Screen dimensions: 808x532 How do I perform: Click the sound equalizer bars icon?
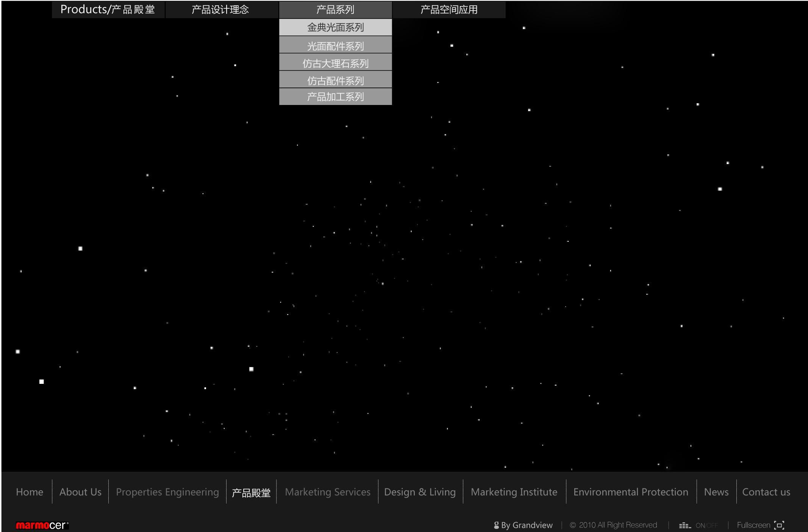[685, 526]
